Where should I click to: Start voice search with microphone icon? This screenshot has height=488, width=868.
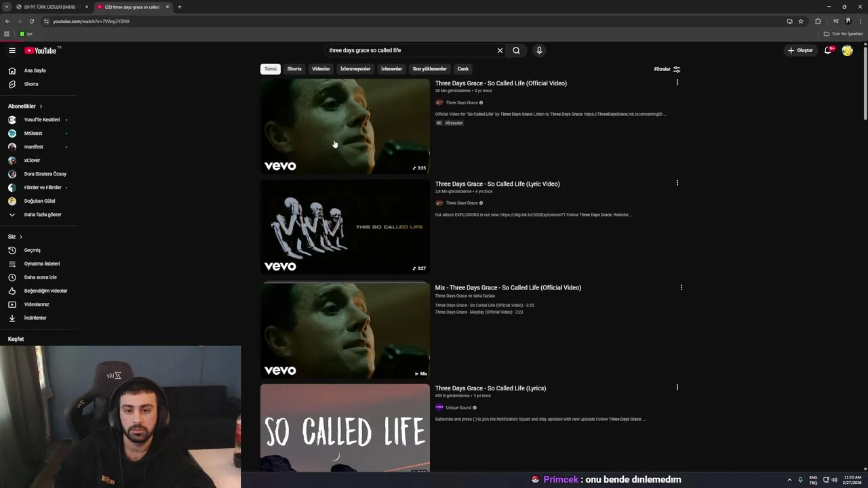click(539, 50)
